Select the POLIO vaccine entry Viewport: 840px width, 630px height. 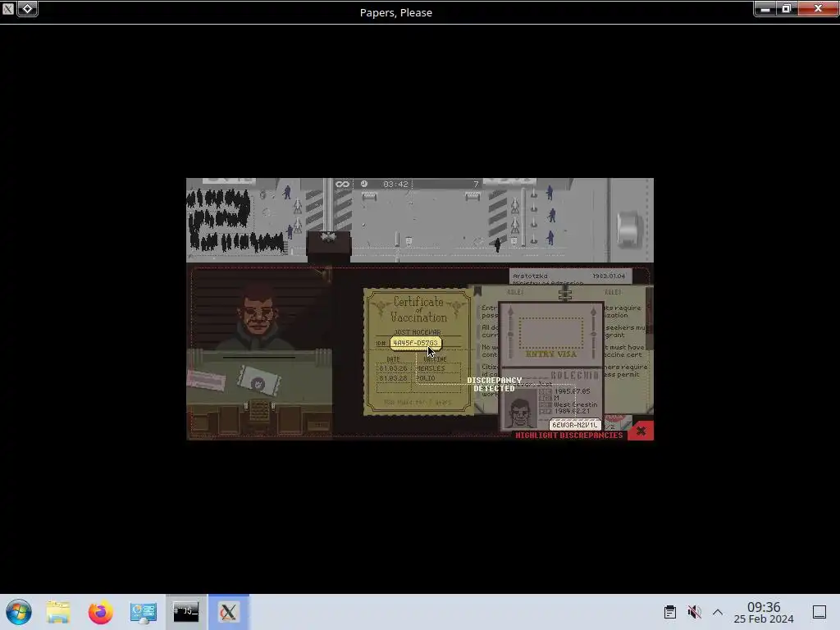[x=427, y=378]
